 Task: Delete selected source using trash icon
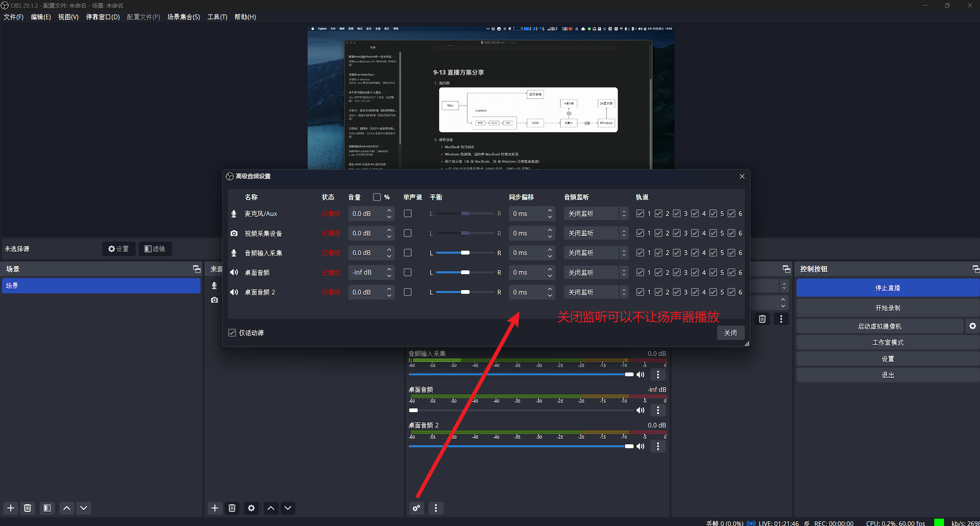point(232,508)
